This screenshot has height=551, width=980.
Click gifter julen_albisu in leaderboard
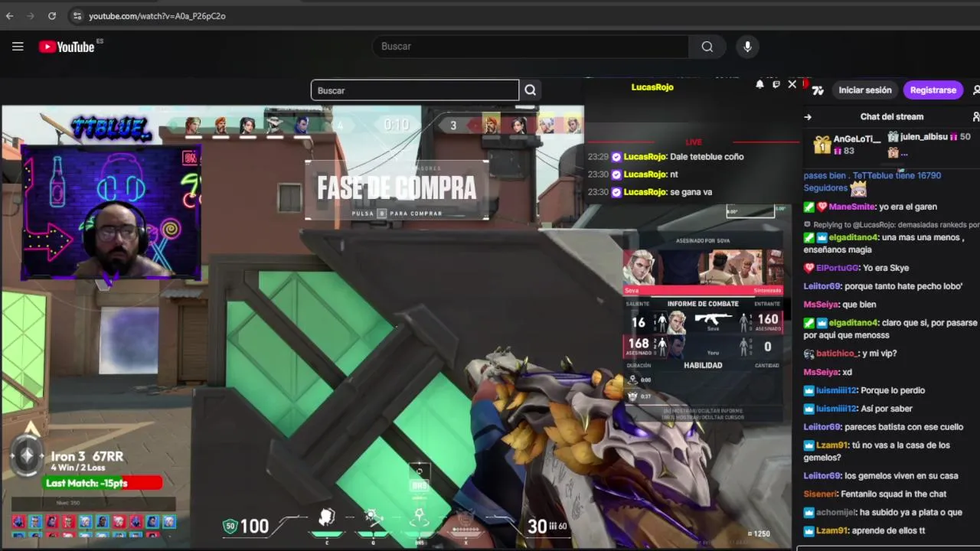[x=923, y=137]
